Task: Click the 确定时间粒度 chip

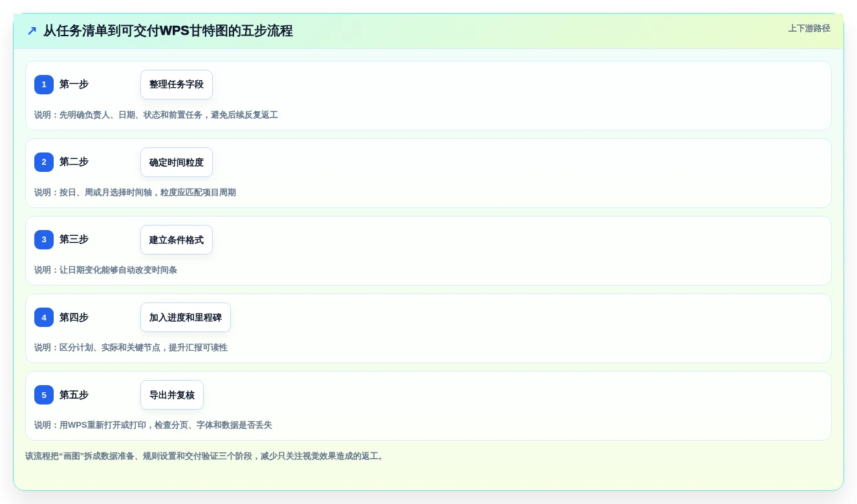Action: pyautogui.click(x=177, y=162)
